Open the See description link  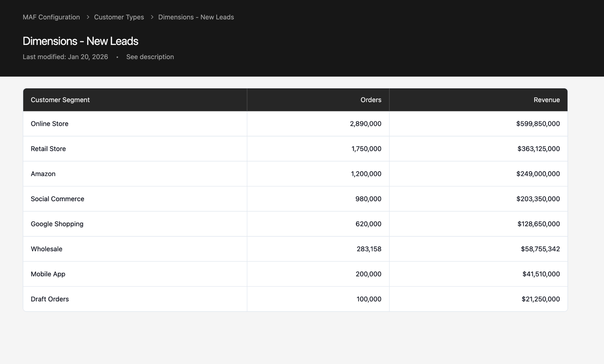coord(150,57)
